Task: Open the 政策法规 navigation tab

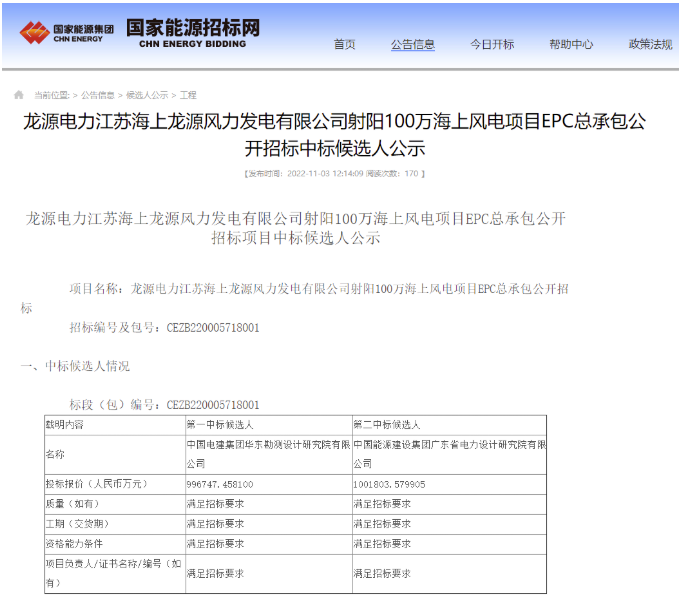Action: coord(650,44)
